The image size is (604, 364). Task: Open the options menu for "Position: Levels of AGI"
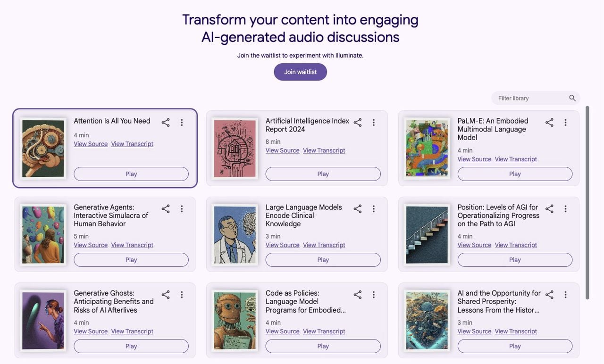coord(565,208)
